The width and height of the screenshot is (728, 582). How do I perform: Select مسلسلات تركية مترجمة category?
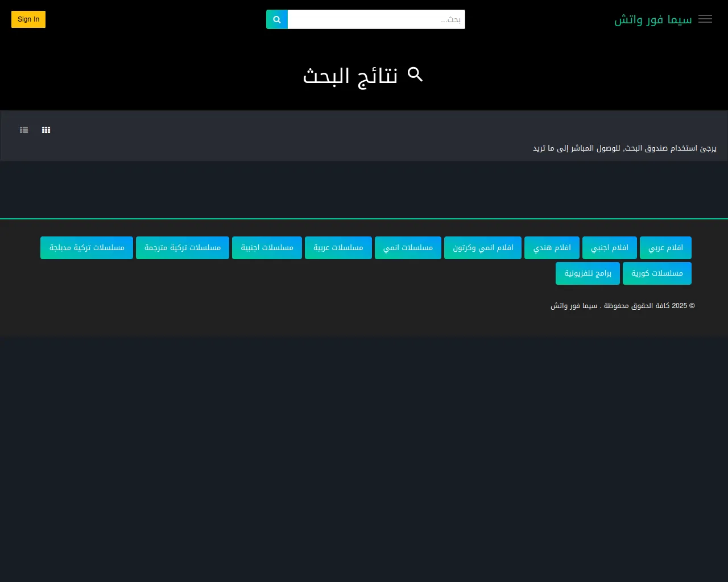[183, 248]
